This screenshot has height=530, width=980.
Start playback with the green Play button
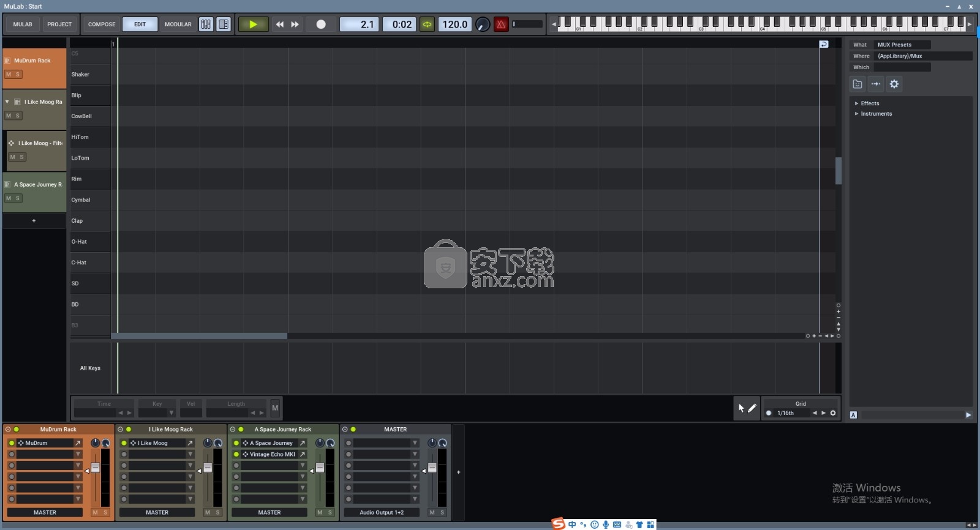click(x=253, y=24)
